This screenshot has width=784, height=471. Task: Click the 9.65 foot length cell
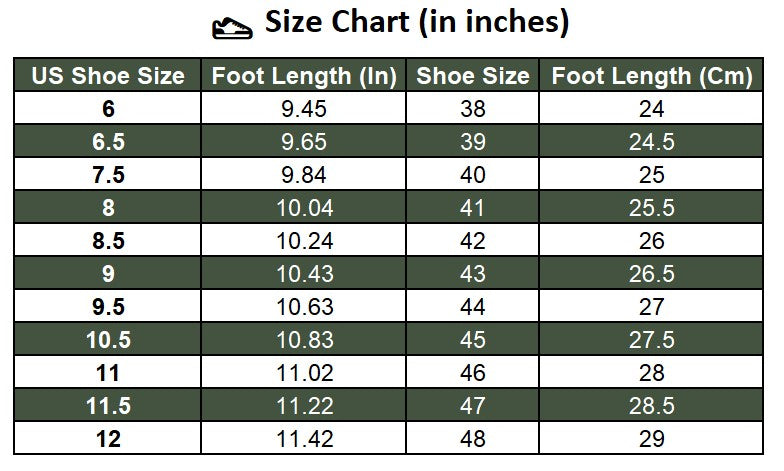coord(304,143)
